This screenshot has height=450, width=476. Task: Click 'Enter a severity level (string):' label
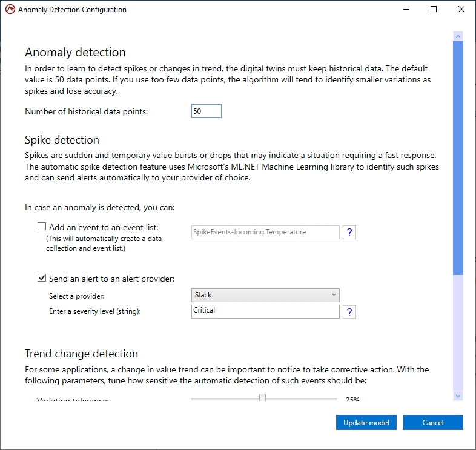click(94, 311)
